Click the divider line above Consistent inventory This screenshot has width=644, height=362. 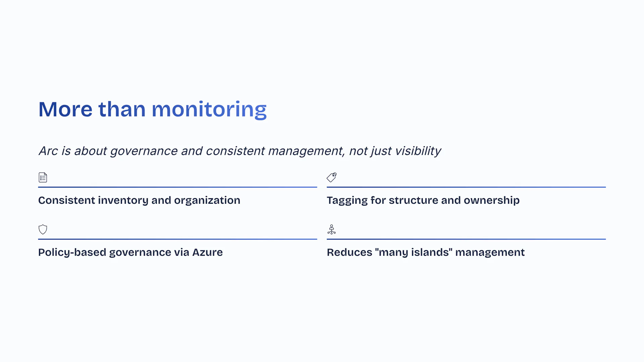click(177, 187)
